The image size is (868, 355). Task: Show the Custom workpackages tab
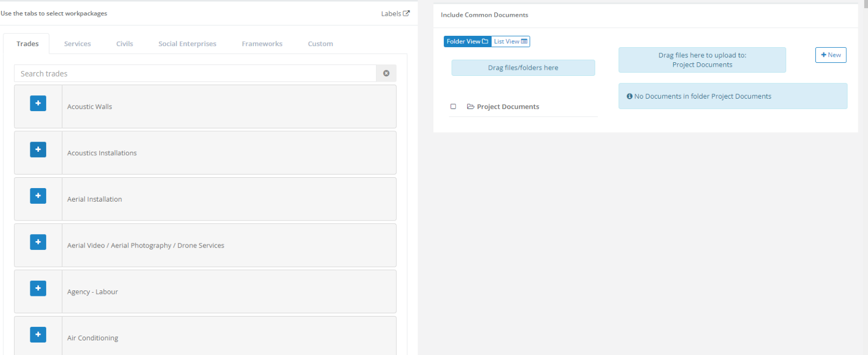(320, 44)
